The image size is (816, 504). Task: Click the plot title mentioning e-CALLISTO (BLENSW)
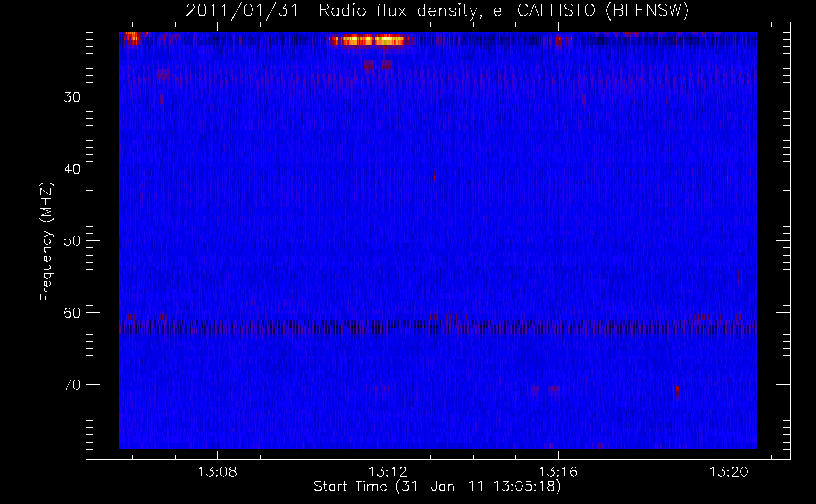coord(437,10)
